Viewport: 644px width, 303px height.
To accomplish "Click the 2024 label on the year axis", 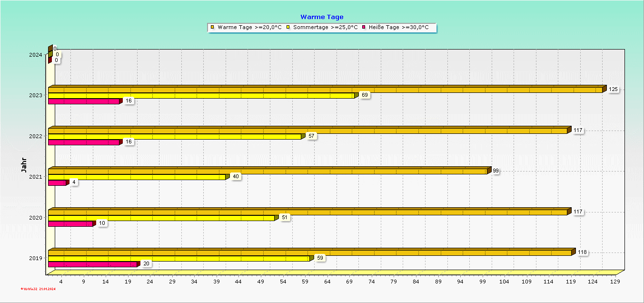I will 36,55.
